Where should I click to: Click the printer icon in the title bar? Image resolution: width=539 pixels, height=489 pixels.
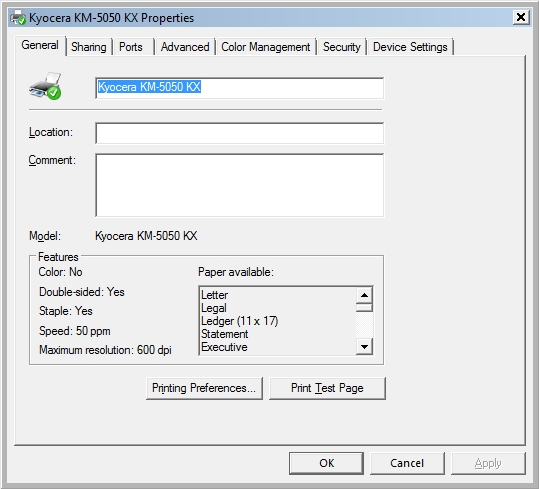(18, 18)
